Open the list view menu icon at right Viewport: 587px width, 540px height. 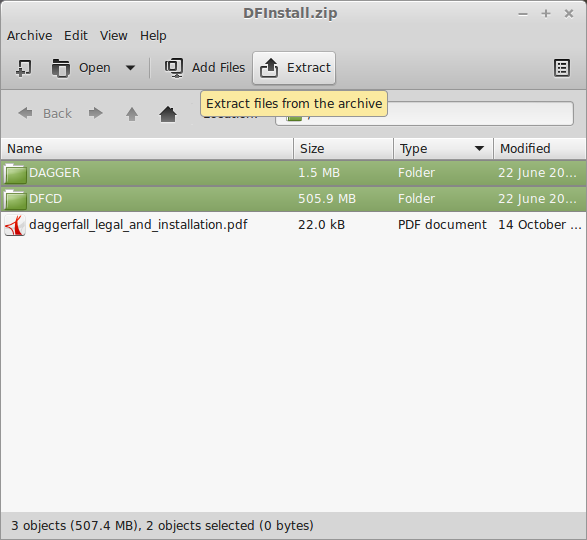[562, 68]
